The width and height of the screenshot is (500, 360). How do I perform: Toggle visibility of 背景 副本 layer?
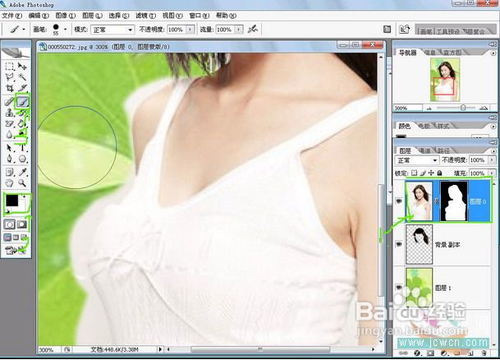pyautogui.click(x=399, y=244)
